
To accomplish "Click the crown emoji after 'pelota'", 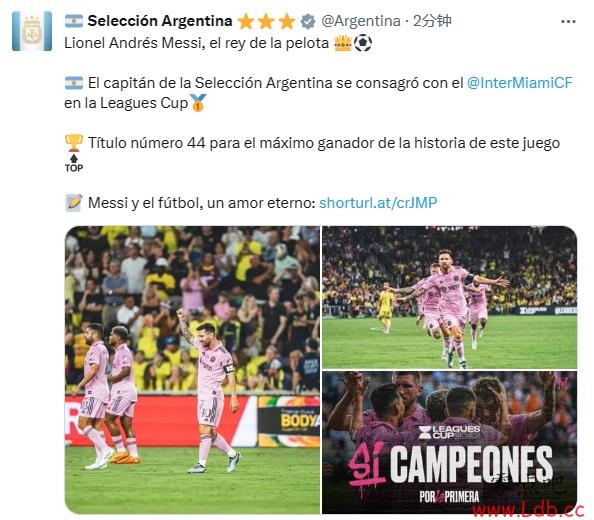I will 343,43.
